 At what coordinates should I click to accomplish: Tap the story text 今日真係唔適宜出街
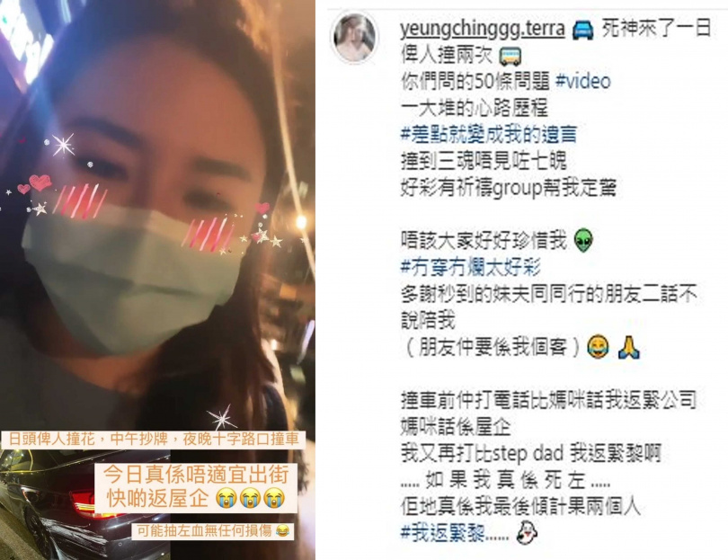[x=196, y=475]
